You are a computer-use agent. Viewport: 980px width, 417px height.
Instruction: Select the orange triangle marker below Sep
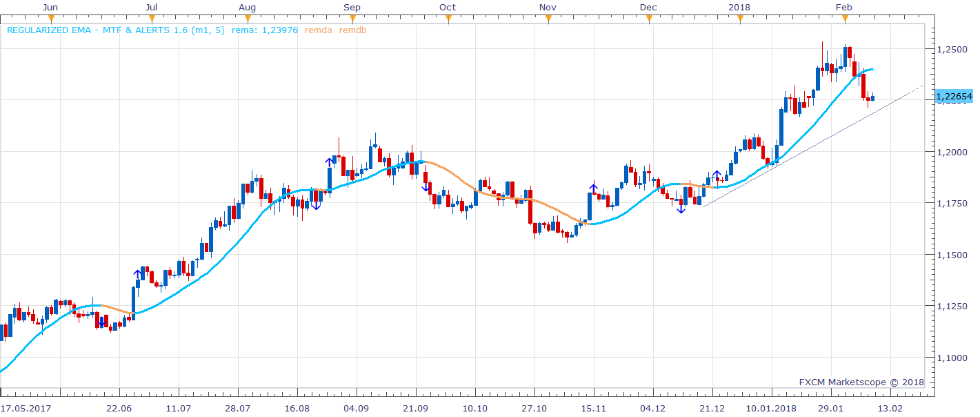[x=352, y=19]
